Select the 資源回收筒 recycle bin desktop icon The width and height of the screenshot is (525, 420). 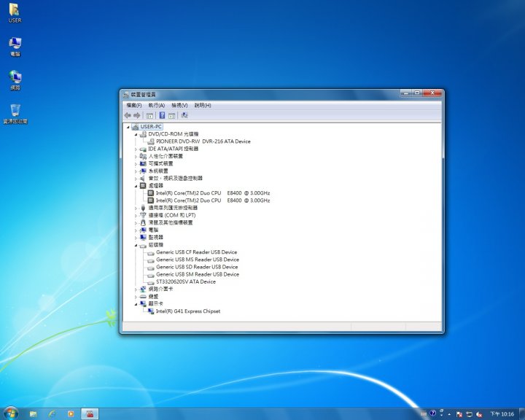(x=15, y=114)
